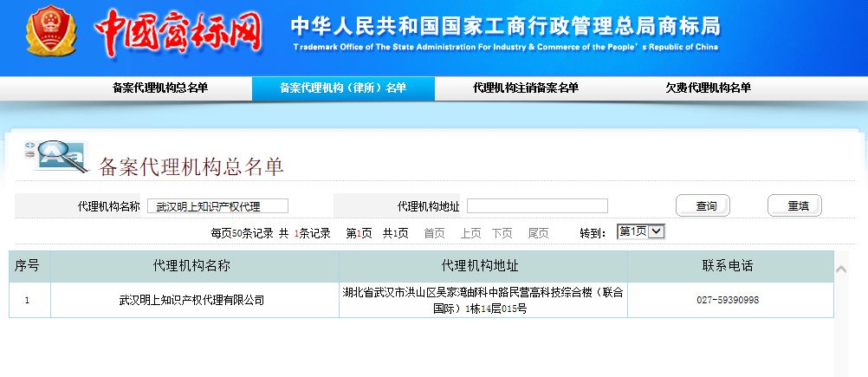
Task: Click the 上页 previous page link
Action: [470, 233]
